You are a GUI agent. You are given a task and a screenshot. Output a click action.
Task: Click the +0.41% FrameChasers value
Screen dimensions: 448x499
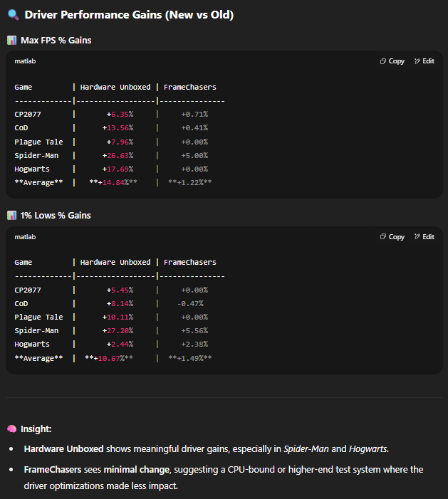pos(194,128)
